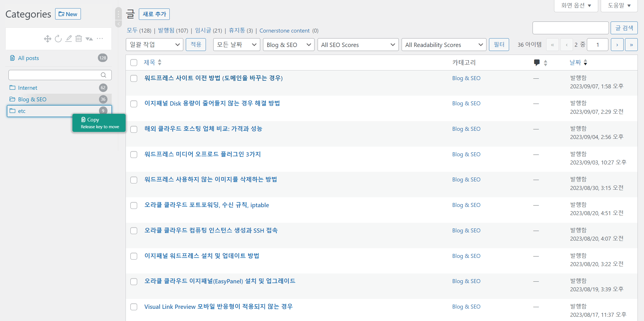Go to the next page arrow
The image size is (644, 321).
click(617, 45)
